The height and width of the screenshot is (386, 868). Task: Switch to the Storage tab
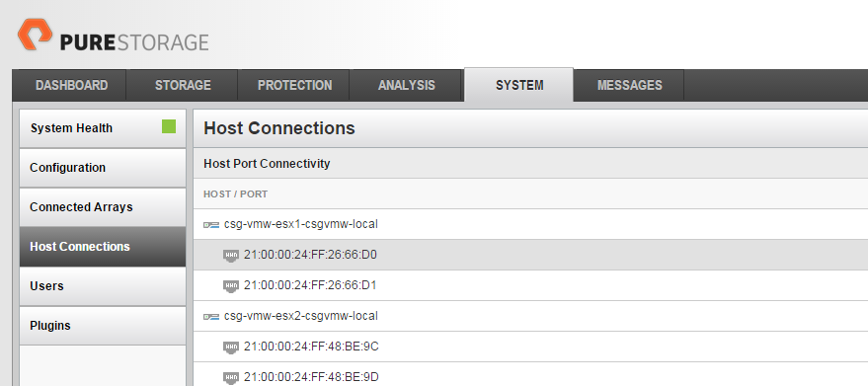(x=183, y=85)
